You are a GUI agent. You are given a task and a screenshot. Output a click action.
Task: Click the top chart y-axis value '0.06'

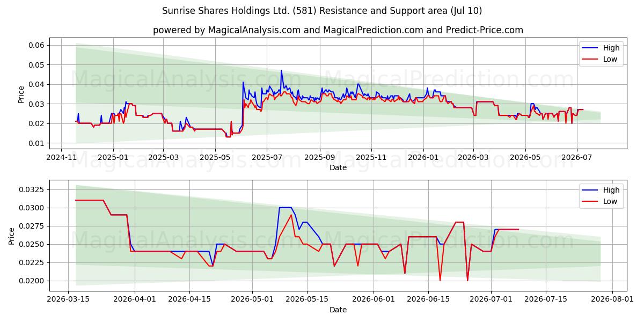36,45
